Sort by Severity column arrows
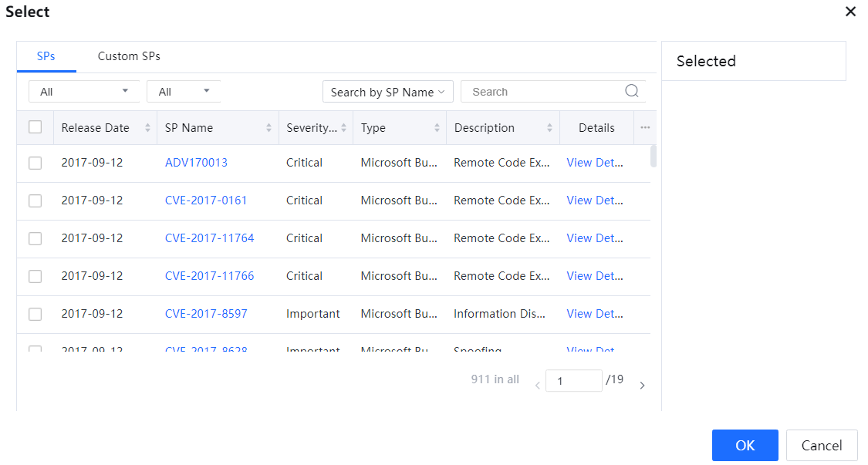The width and height of the screenshot is (868, 465). pyautogui.click(x=343, y=128)
